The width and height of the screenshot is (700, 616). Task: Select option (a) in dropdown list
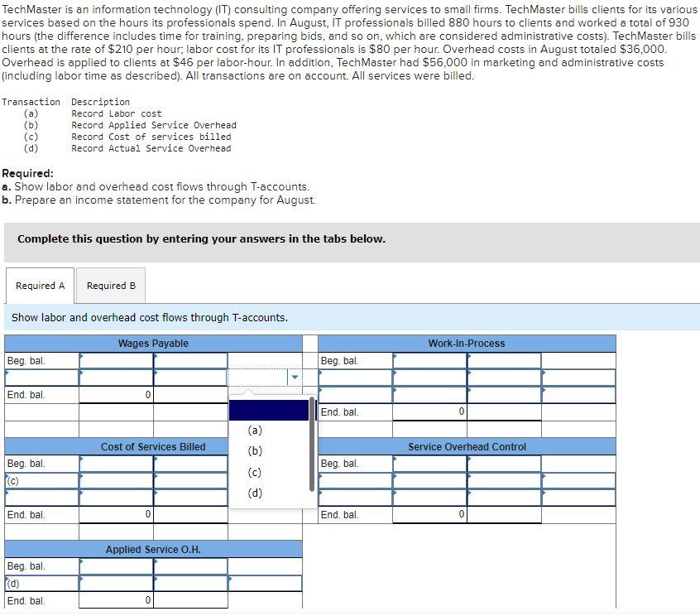(255, 431)
